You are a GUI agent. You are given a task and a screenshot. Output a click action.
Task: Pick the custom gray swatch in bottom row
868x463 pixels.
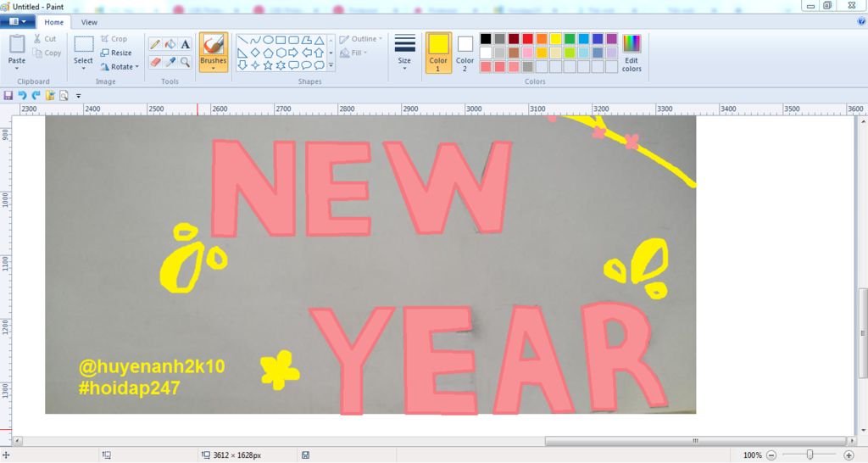[527, 66]
